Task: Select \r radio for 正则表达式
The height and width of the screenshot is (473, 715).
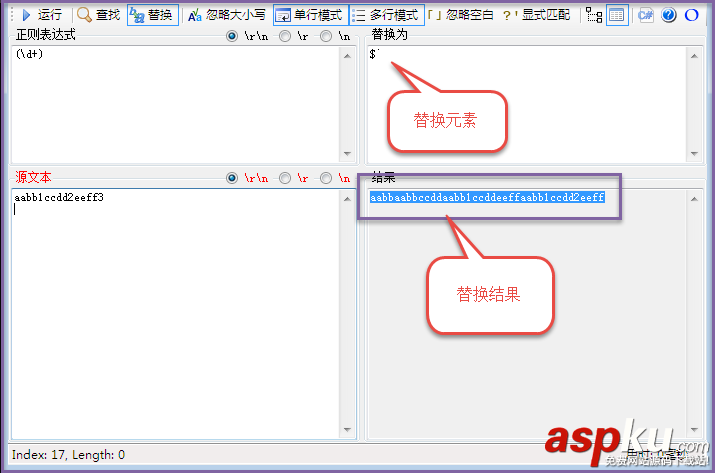Action: [x=285, y=36]
